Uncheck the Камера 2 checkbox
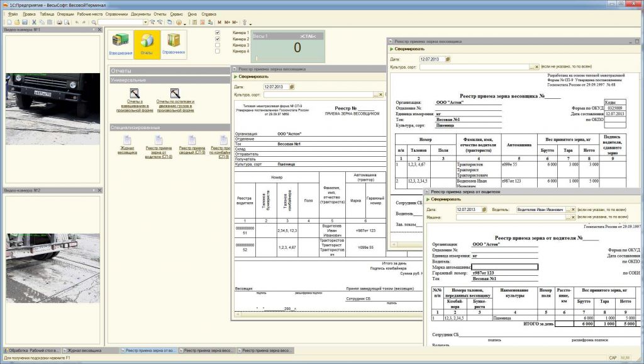 [x=217, y=38]
